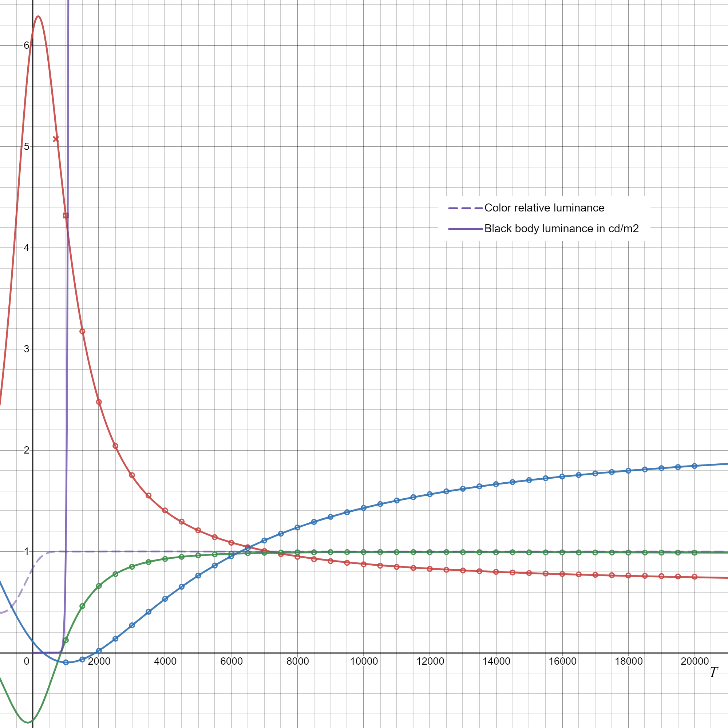The width and height of the screenshot is (728, 728).
Task: Select the dashed purple line sample in legend
Action: coord(465,208)
